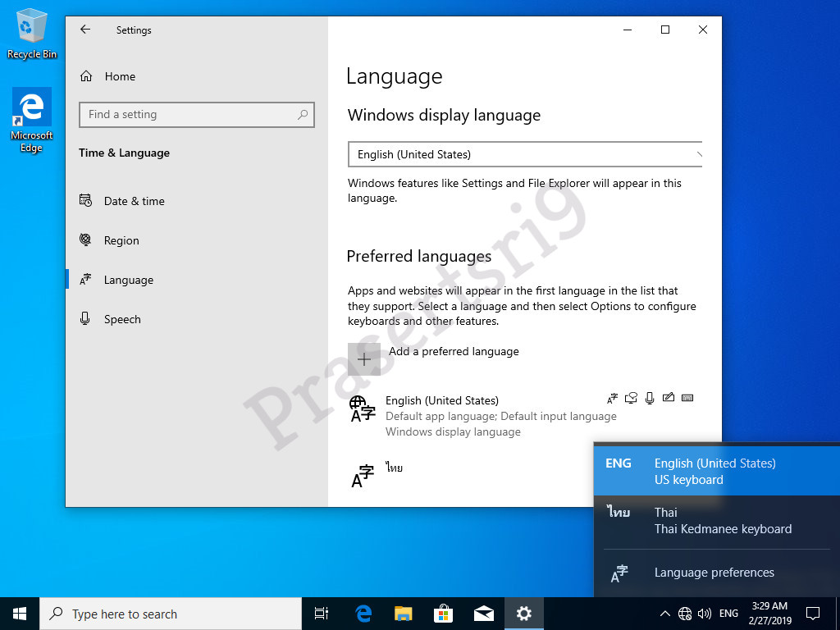Open Task View on the taskbar
Screen dimensions: 840x630
pyautogui.click(x=322, y=614)
